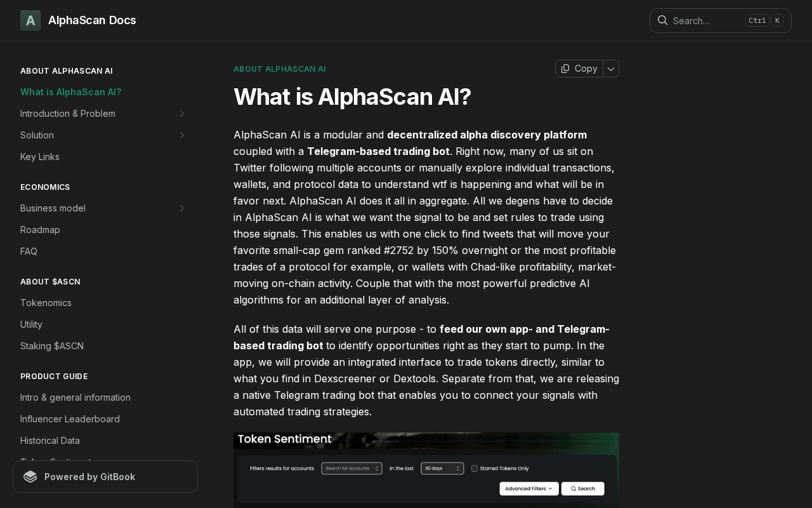Open the Historical Data page
812x508 pixels.
[x=50, y=441]
